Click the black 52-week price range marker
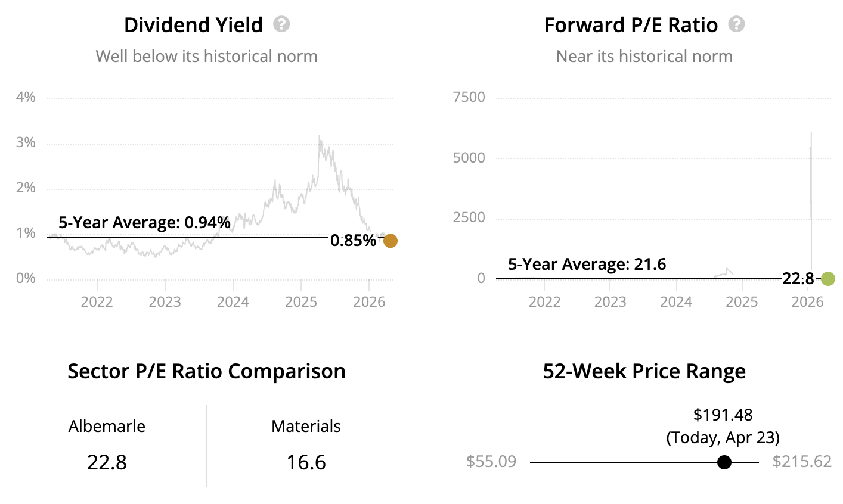Viewport: 843px width, 504px height. (x=724, y=462)
